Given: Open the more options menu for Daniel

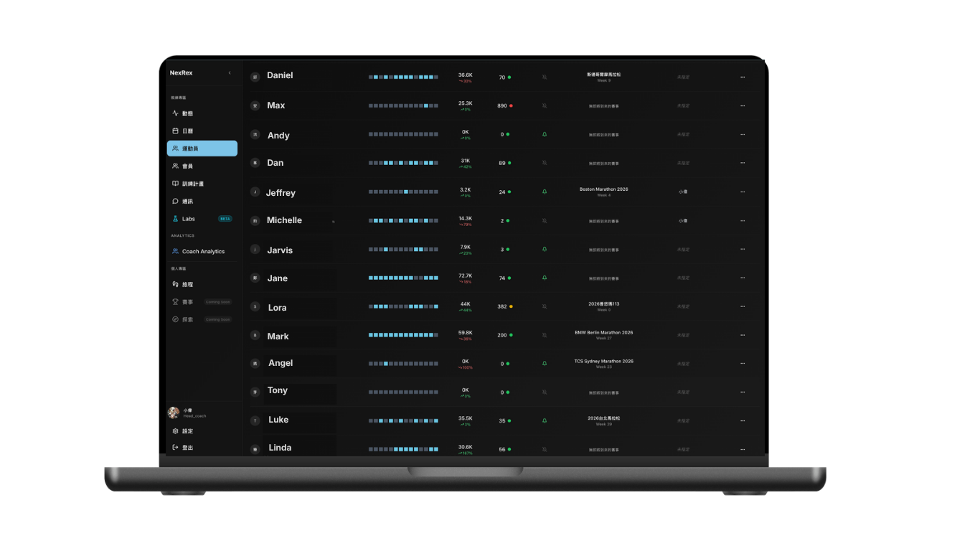Looking at the screenshot, I should 743,77.
